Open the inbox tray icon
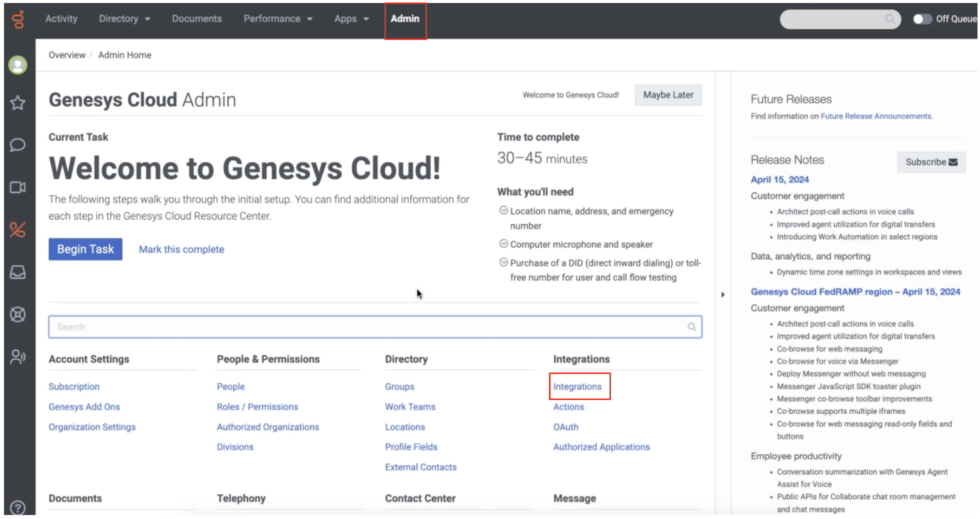980x519 pixels. point(17,272)
